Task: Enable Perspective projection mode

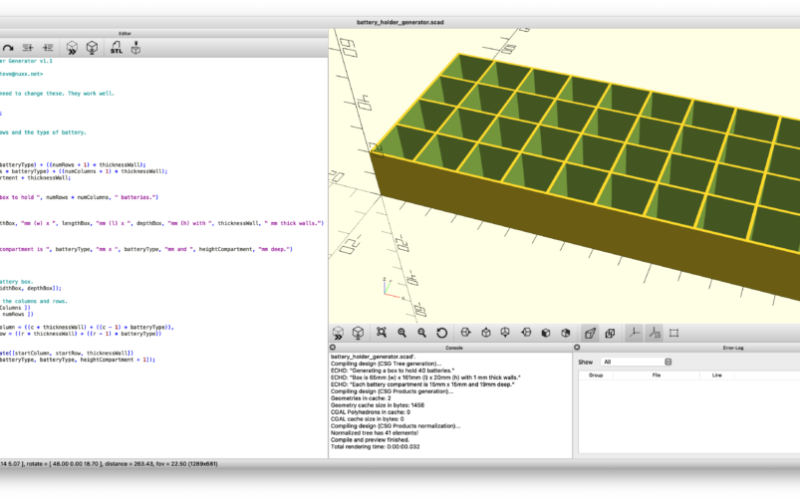Action: 590,332
